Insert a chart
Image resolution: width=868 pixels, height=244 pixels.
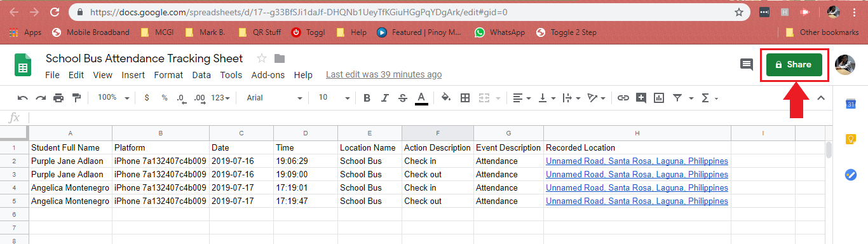click(659, 98)
